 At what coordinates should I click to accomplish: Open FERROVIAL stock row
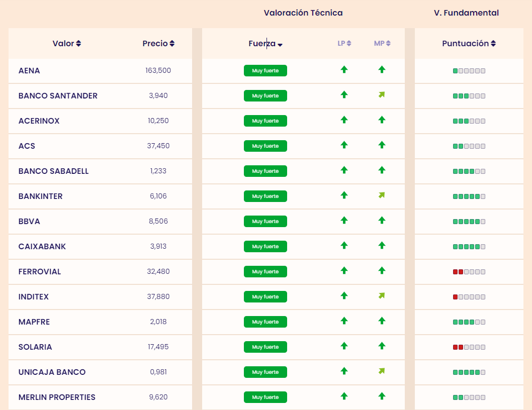40,272
